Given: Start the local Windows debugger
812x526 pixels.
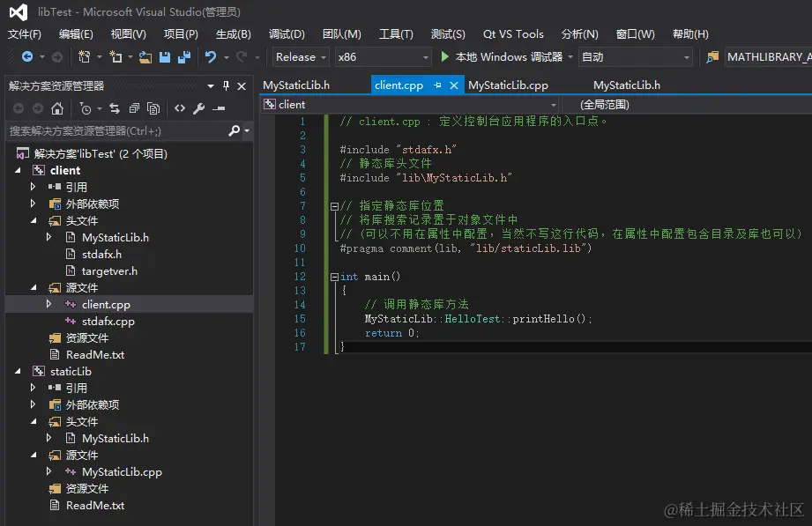Looking at the screenshot, I should coord(502,56).
